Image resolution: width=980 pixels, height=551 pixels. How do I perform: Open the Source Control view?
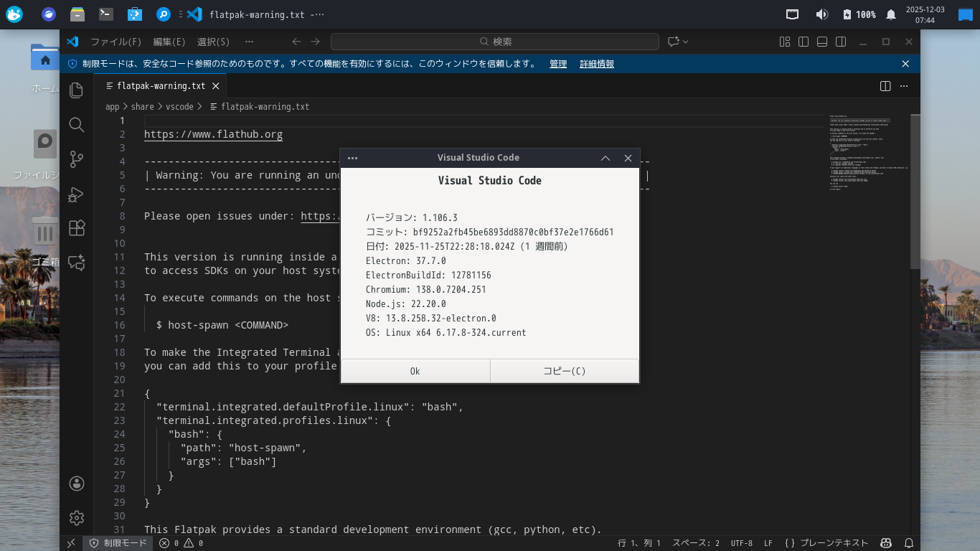click(x=77, y=159)
